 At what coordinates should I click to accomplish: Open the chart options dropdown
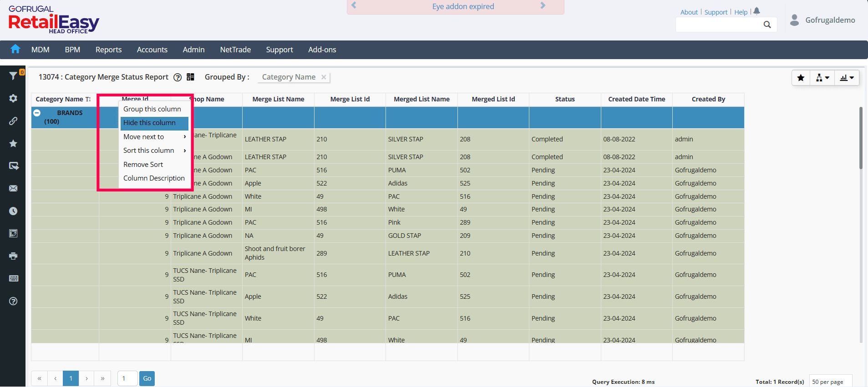coord(847,78)
